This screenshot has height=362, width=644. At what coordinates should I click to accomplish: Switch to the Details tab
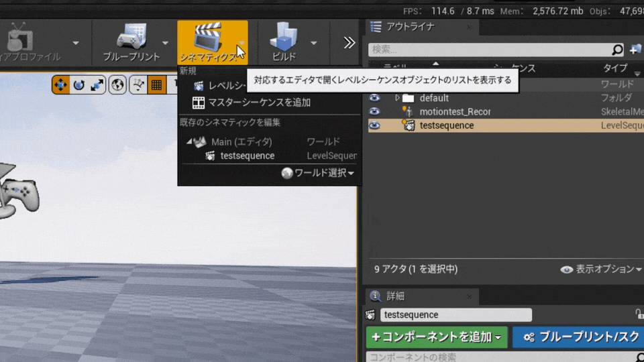click(x=422, y=296)
